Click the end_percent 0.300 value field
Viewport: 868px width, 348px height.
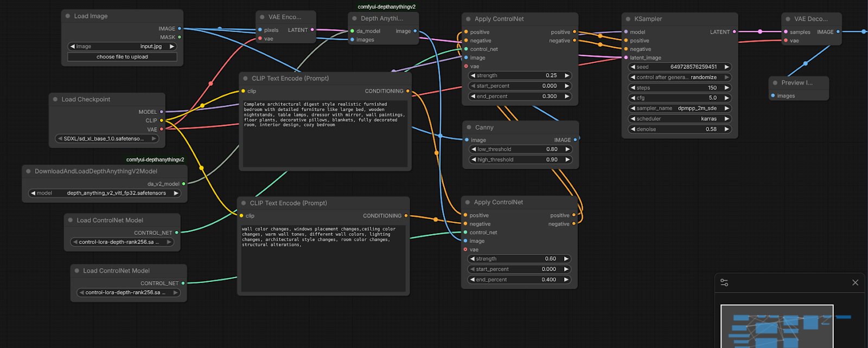click(x=520, y=96)
